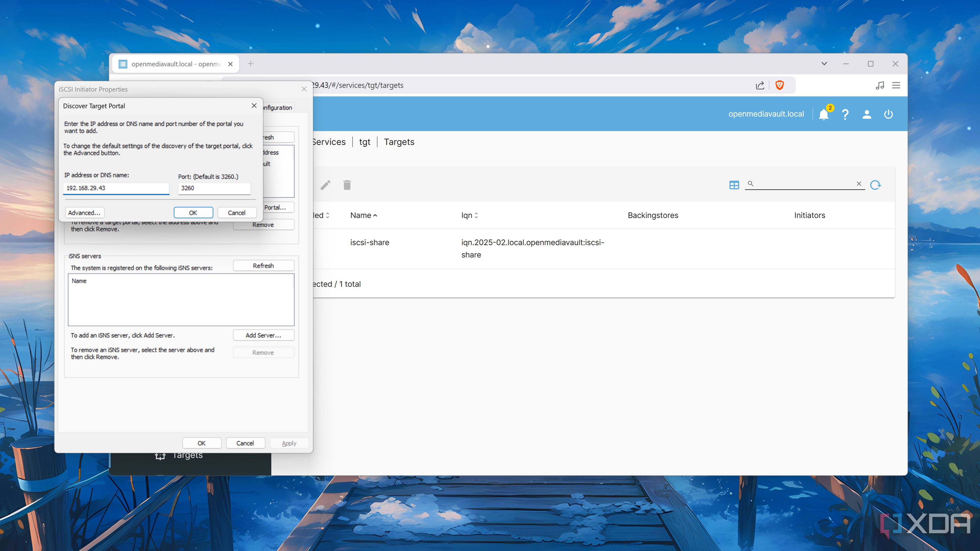Toggle table columns grid icon
This screenshot has height=551, width=980.
point(734,185)
